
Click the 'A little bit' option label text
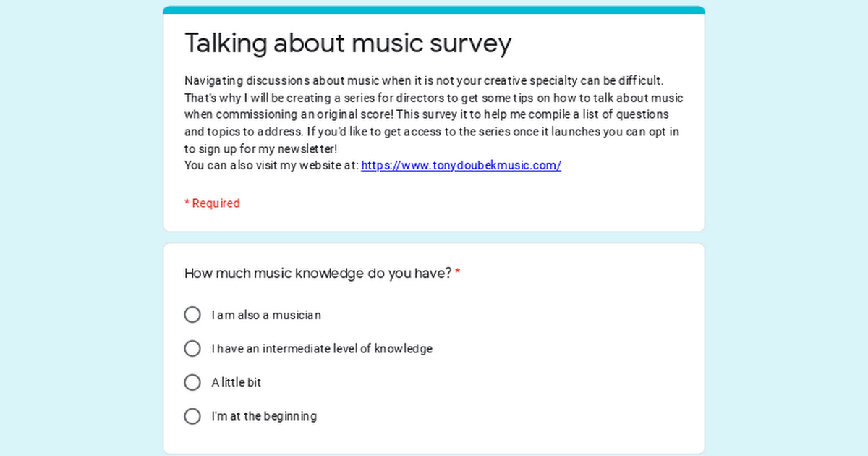coord(237,382)
